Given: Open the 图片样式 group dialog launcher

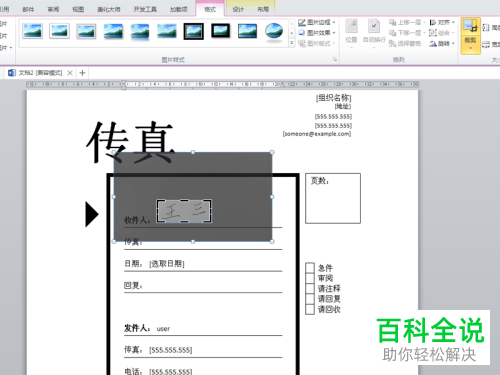Looking at the screenshot, I should tap(335, 60).
